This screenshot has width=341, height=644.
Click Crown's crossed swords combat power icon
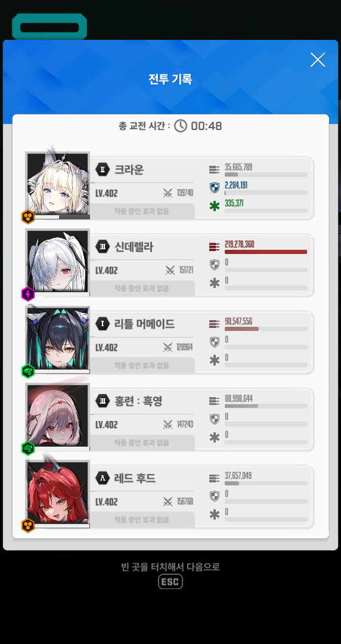168,193
